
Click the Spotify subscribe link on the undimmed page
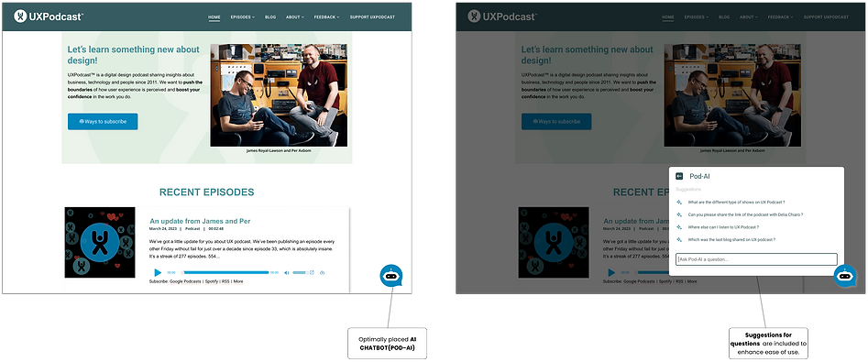click(212, 281)
